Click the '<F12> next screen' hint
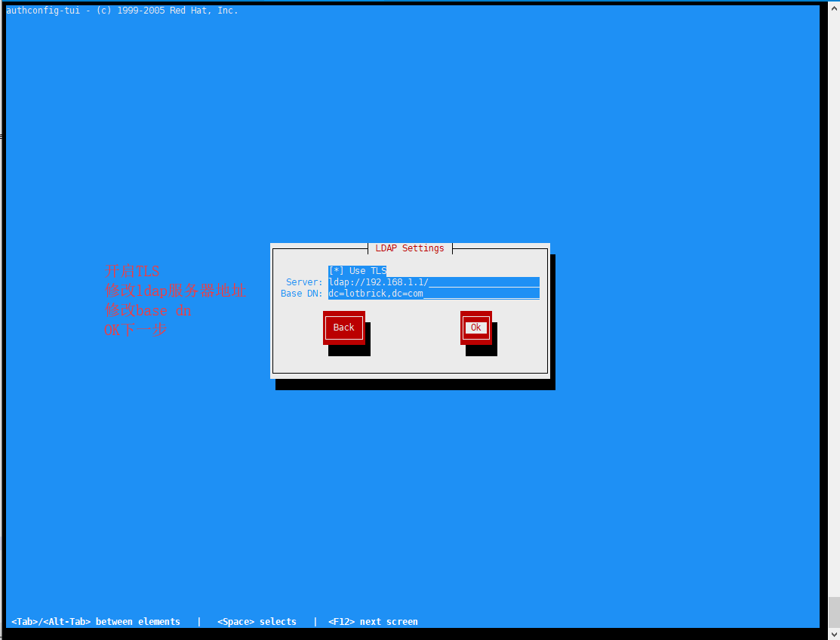 (373, 622)
